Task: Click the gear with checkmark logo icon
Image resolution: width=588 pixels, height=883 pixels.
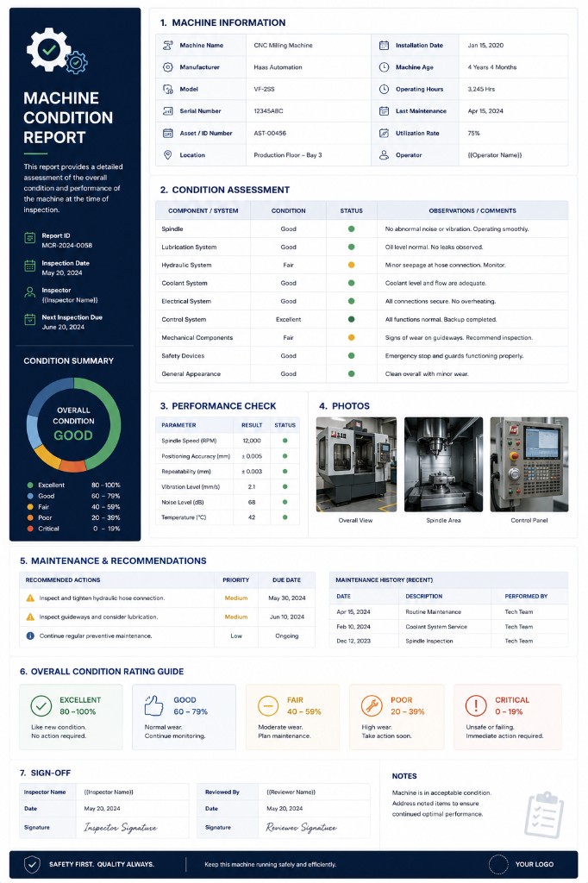Action: click(56, 51)
